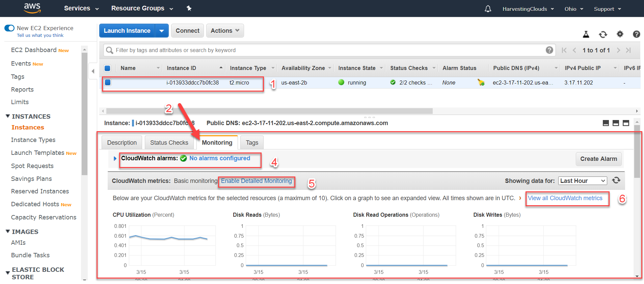Click the pin shortcuts star icon
Image resolution: width=644 pixels, height=284 pixels.
coord(189,8)
